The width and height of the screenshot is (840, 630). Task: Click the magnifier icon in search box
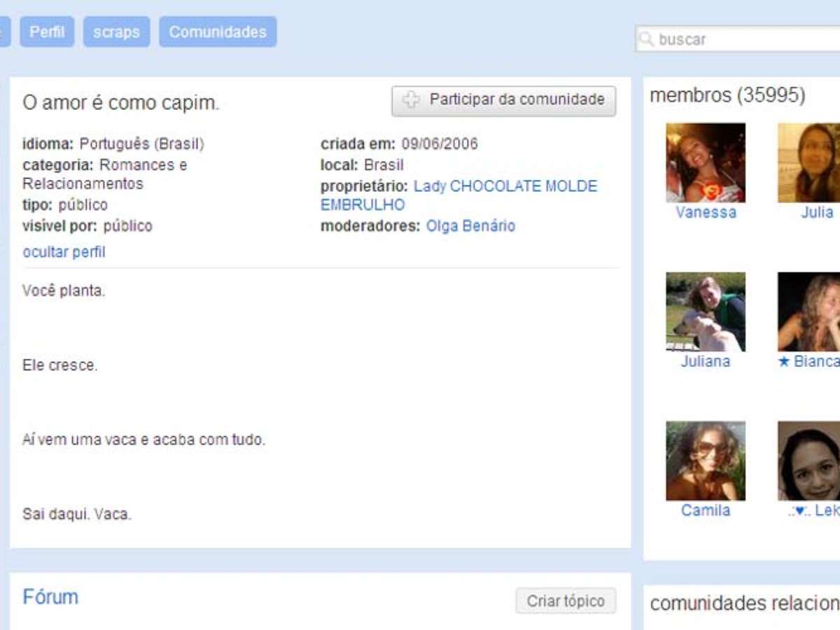pos(646,39)
